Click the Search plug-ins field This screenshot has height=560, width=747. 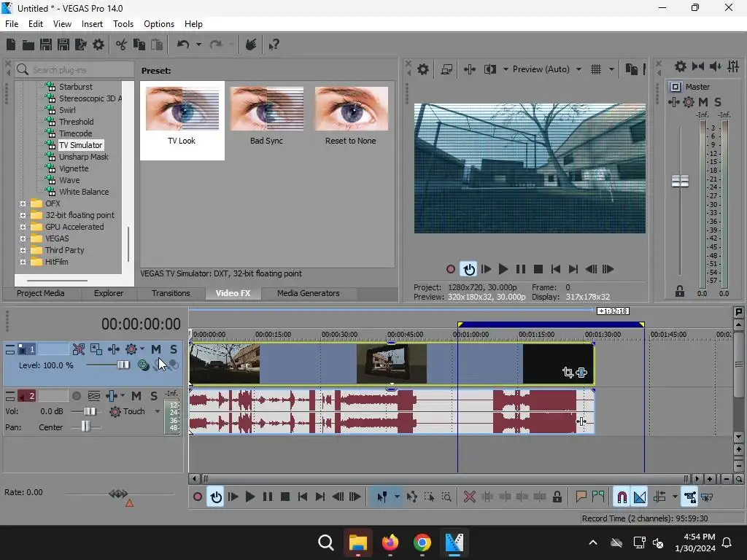(x=74, y=69)
